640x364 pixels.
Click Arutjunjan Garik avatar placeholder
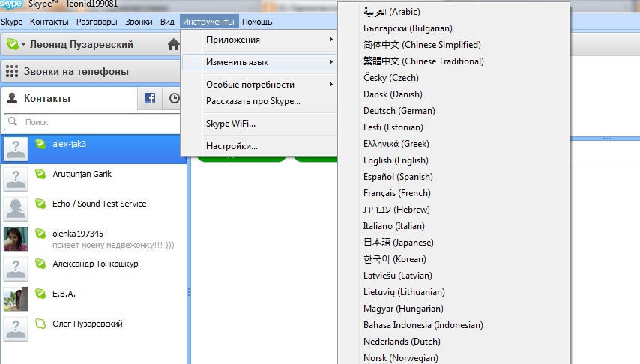[16, 179]
